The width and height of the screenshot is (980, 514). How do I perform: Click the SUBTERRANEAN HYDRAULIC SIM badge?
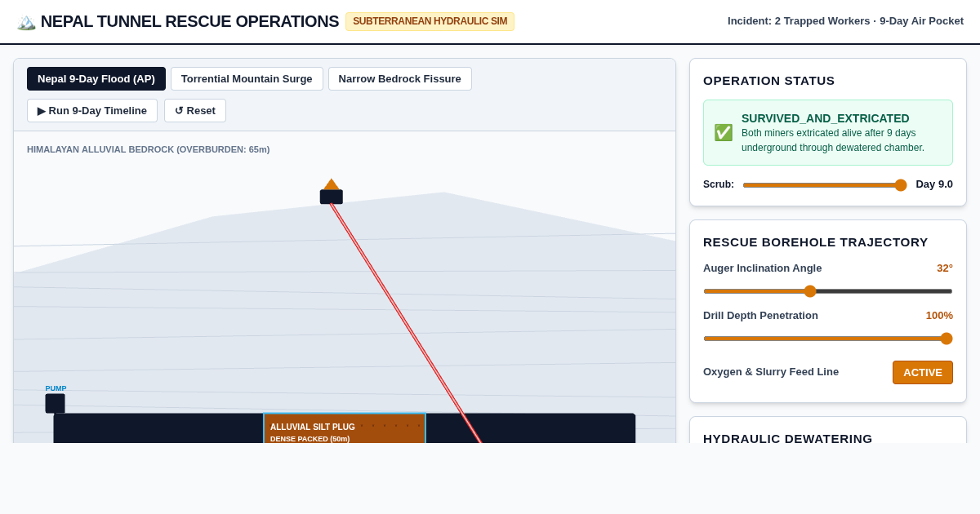(x=430, y=21)
